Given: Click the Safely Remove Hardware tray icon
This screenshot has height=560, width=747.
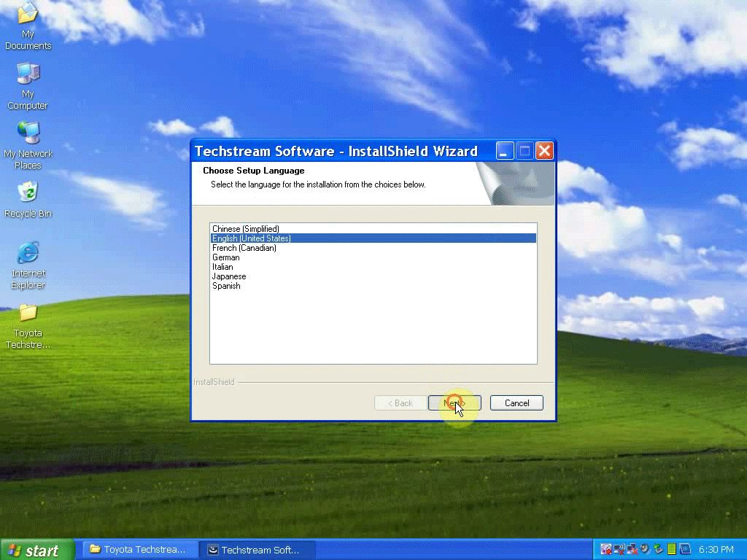Looking at the screenshot, I should tap(659, 549).
